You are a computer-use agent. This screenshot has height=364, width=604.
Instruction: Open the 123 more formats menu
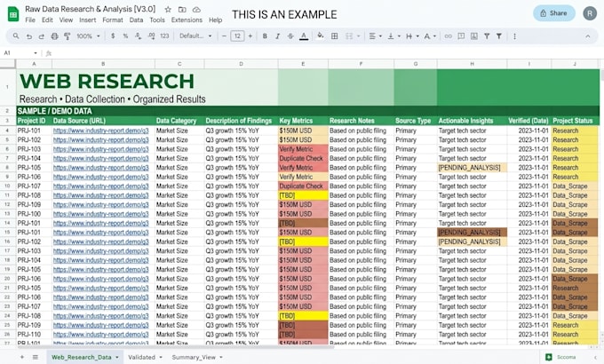[164, 36]
